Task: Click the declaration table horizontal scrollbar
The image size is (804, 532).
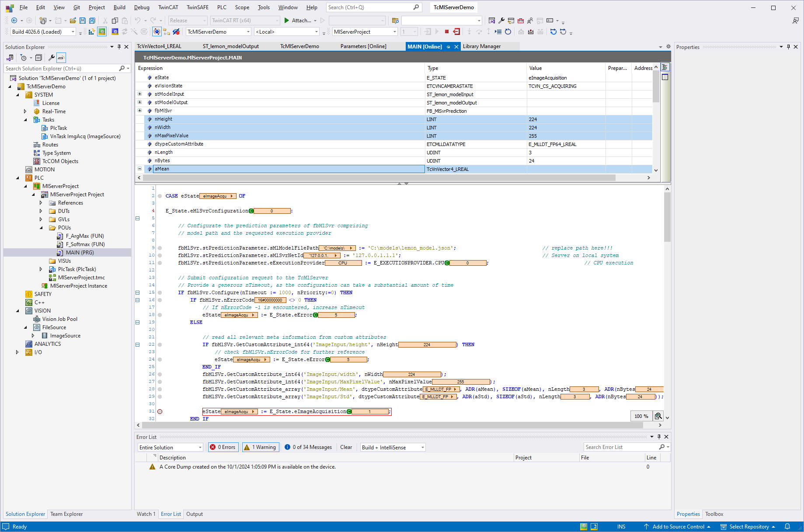Action: [x=379, y=178]
